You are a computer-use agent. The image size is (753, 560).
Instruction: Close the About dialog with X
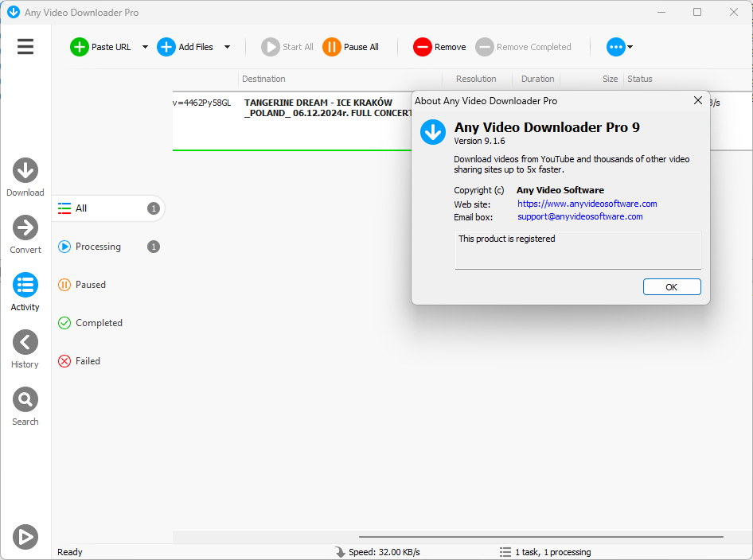698,100
